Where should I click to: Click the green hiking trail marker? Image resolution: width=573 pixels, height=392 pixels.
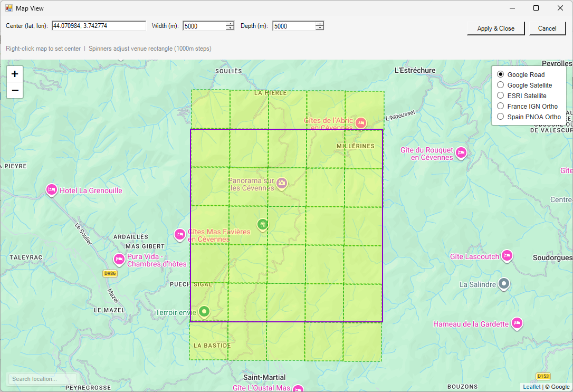click(x=262, y=224)
